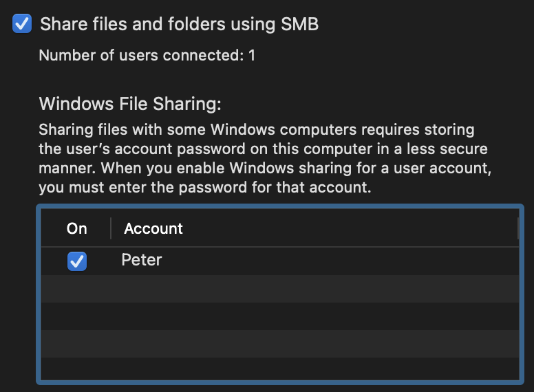
Task: Click the divider at the header's right edge
Action: (x=517, y=229)
